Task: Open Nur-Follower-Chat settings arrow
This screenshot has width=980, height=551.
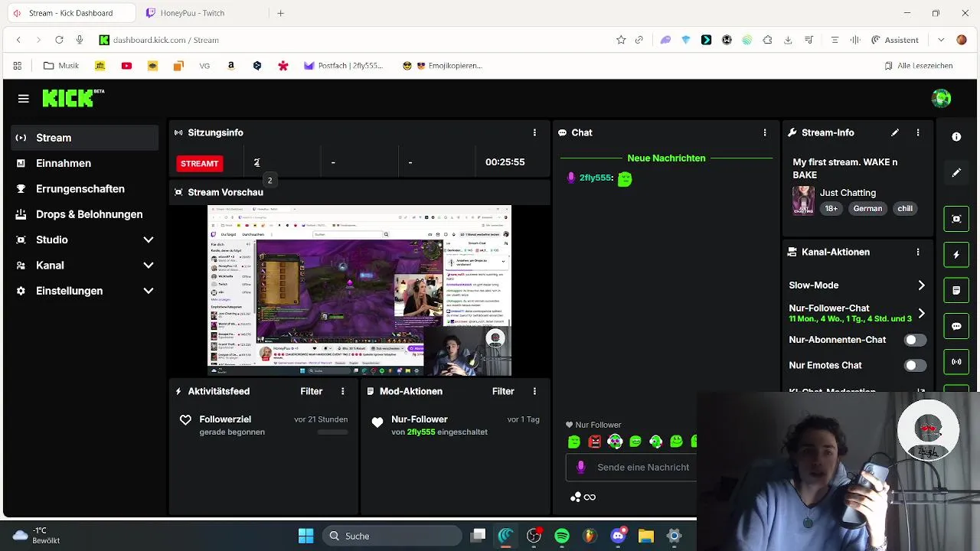Action: coord(921,313)
